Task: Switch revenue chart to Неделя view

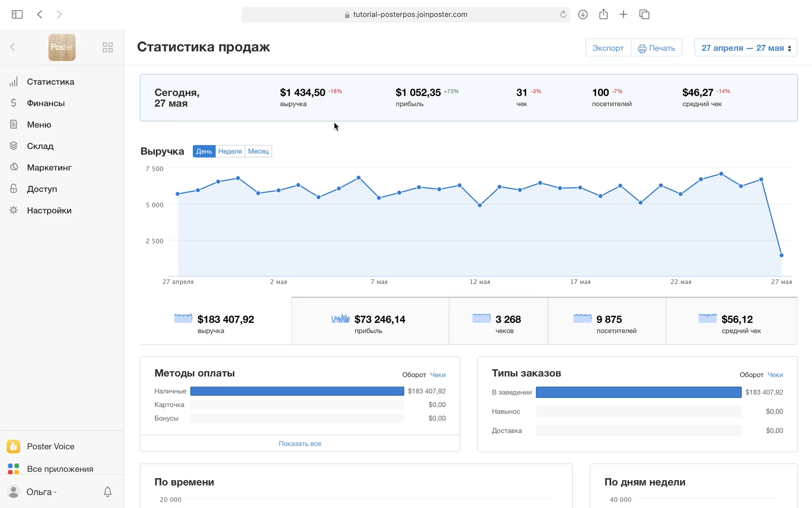Action: click(x=230, y=151)
